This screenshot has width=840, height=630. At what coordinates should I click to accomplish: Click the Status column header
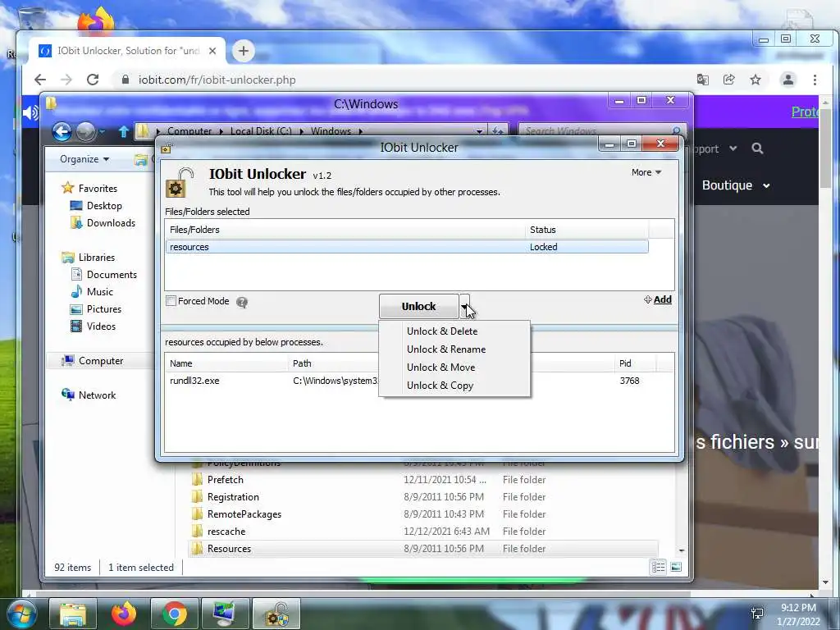click(586, 230)
